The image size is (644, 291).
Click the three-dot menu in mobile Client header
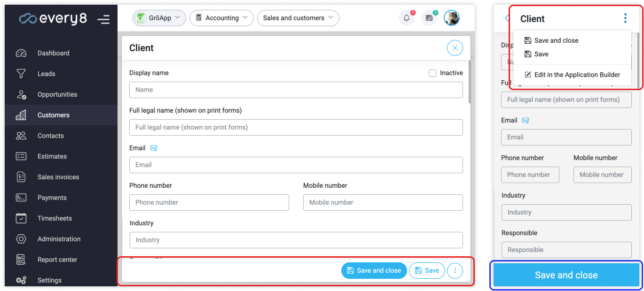click(x=625, y=18)
